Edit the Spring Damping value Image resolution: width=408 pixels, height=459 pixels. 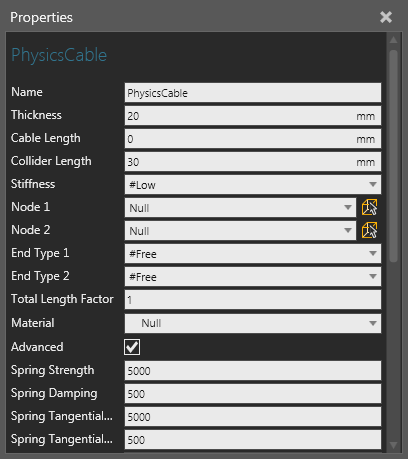[253, 393]
